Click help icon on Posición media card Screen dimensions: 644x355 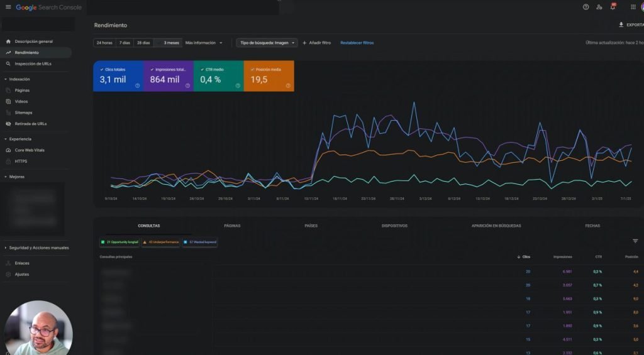[x=288, y=86]
